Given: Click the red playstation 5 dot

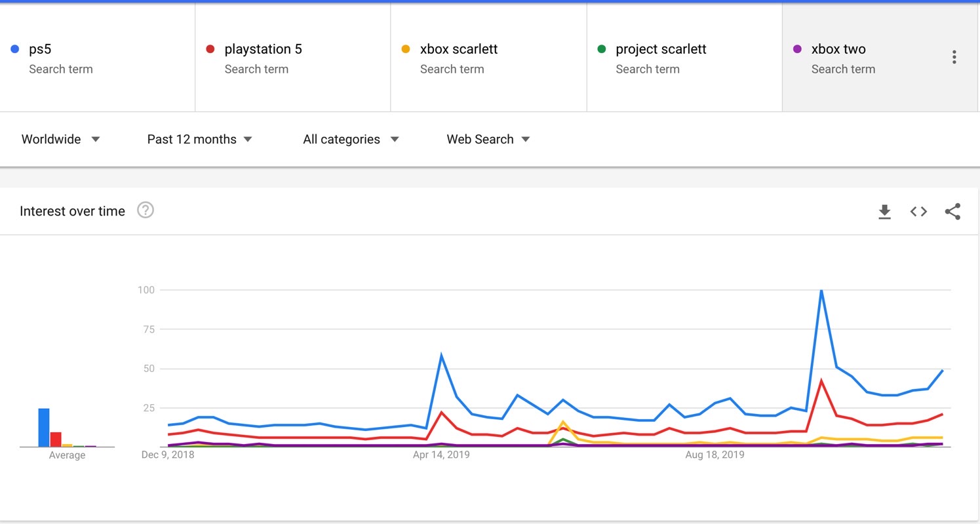Looking at the screenshot, I should (210, 49).
